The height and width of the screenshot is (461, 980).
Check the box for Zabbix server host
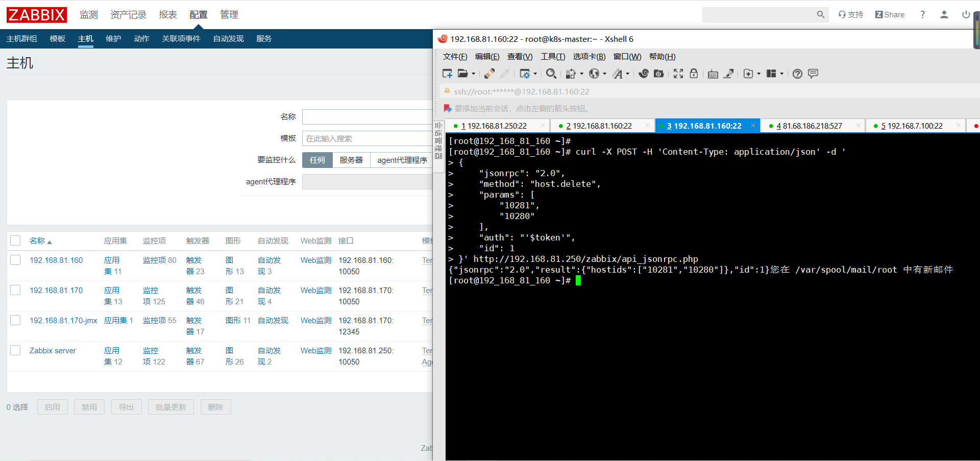point(15,350)
